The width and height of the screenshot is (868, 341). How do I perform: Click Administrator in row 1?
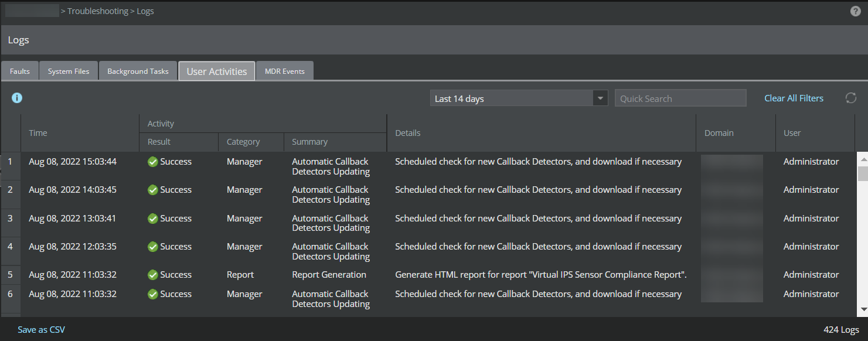[x=811, y=162]
